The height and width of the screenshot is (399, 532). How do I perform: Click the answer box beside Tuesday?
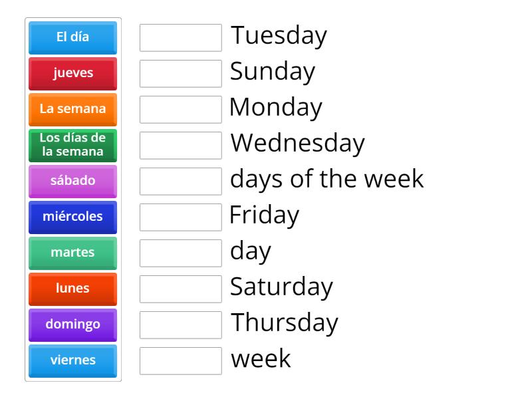coord(181,38)
